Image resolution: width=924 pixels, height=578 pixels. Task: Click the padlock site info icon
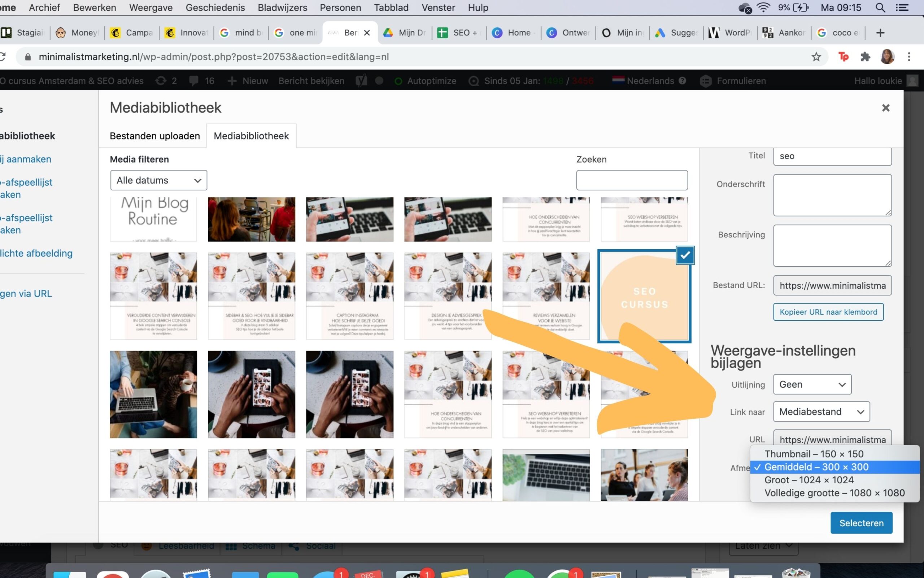tap(27, 57)
